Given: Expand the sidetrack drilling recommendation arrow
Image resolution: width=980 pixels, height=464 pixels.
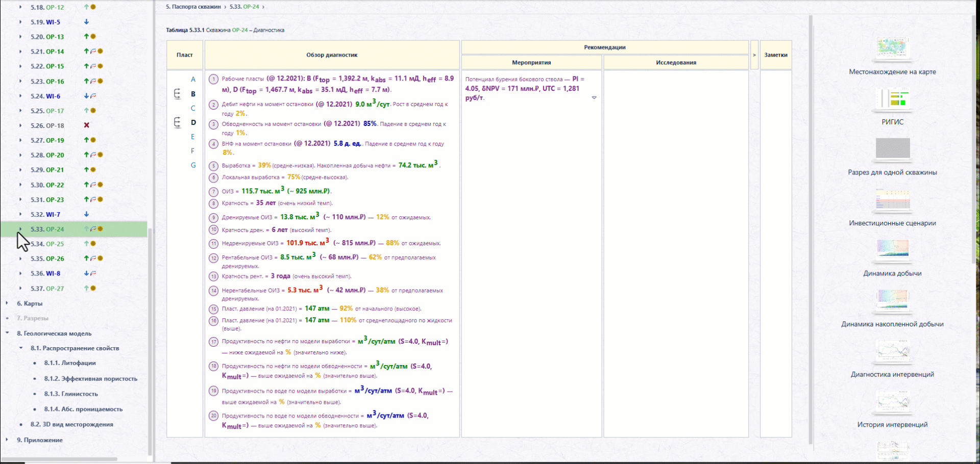Looking at the screenshot, I should point(594,97).
